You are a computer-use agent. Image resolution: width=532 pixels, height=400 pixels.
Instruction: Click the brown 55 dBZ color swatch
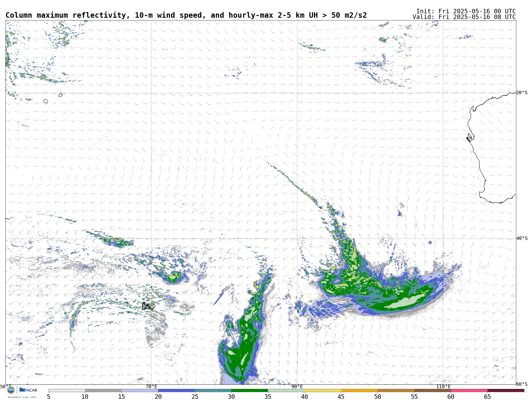(432, 391)
